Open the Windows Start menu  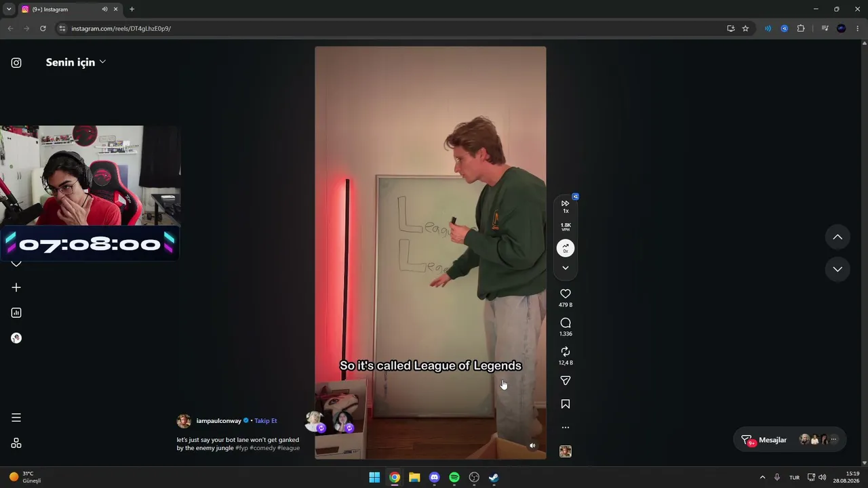click(374, 477)
